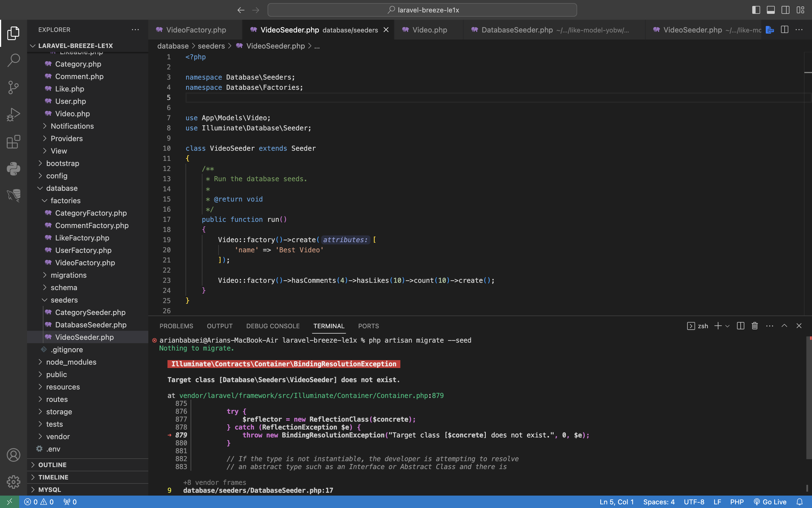Open DatabaseSeeder.php in file tree
The height and width of the screenshot is (508, 812).
pos(91,325)
